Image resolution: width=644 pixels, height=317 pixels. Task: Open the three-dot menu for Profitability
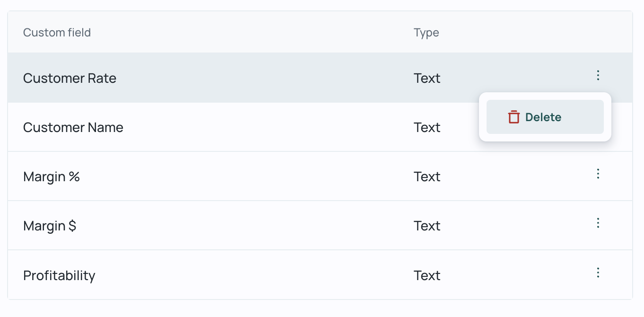pyautogui.click(x=598, y=273)
